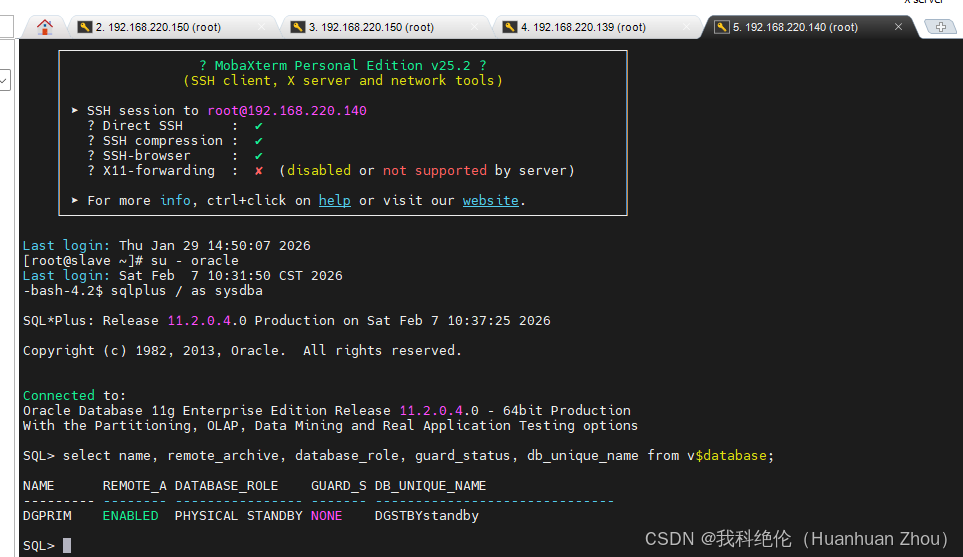Image resolution: width=963 pixels, height=557 pixels.
Task: Switch to tab 4. 192.168.220.139 (root)
Action: click(x=598, y=27)
